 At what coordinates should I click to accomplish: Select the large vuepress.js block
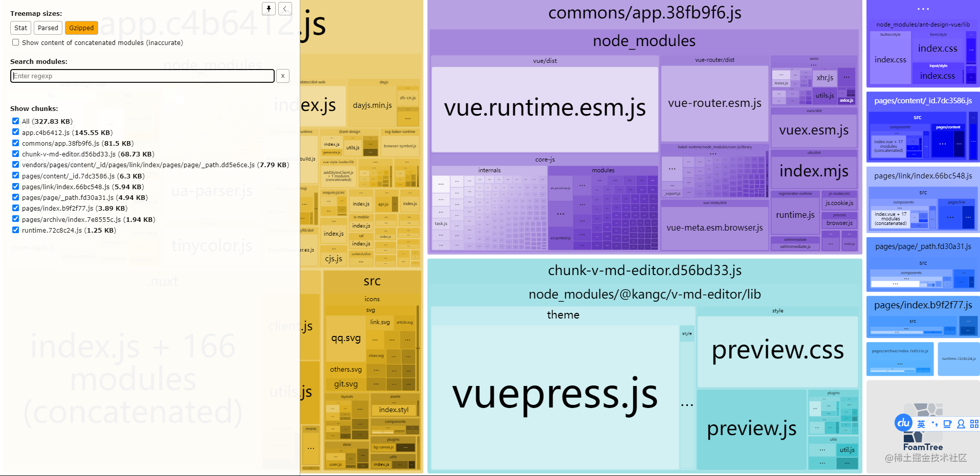(555, 397)
